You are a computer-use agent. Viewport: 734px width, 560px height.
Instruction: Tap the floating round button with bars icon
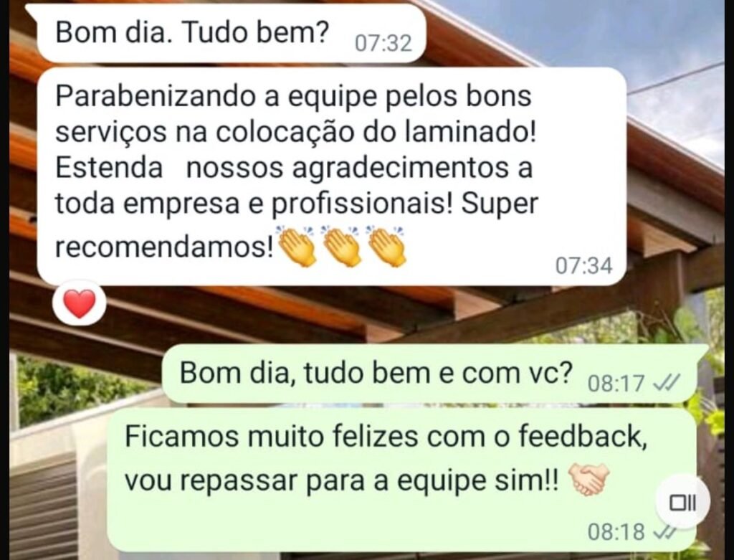point(682,503)
